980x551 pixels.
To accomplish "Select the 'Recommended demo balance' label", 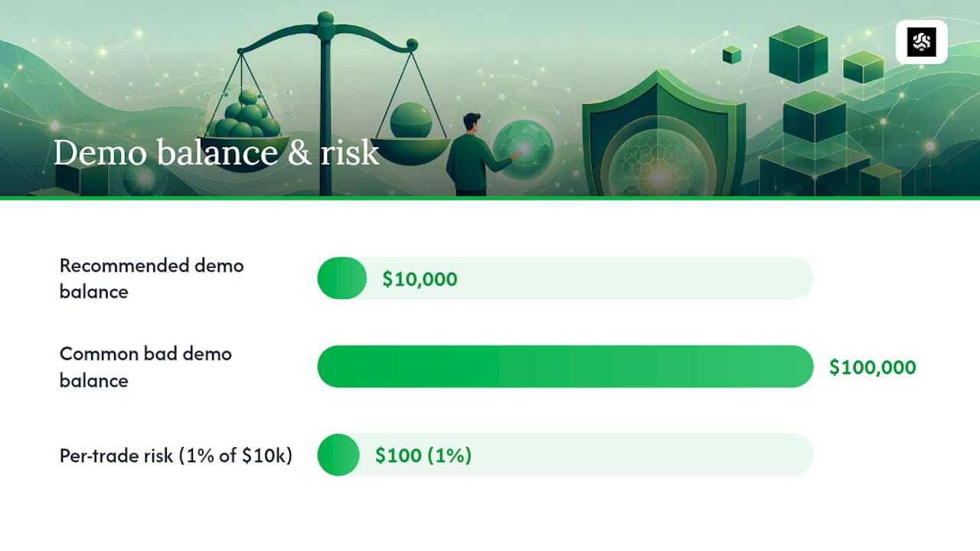I will click(152, 279).
